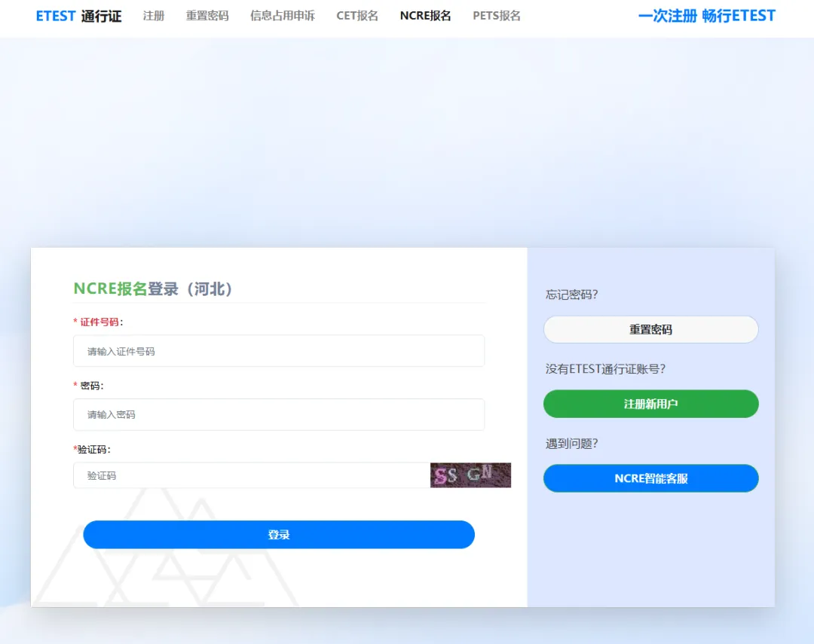Click the blue 登录 button
Image resolution: width=814 pixels, height=644 pixels.
click(x=279, y=535)
